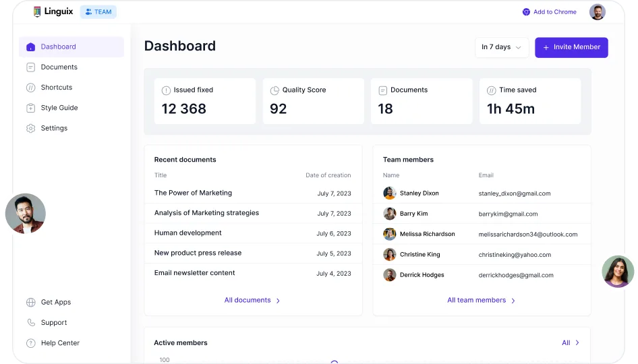
Task: Click the Quality Score value 92
Action: tap(279, 109)
